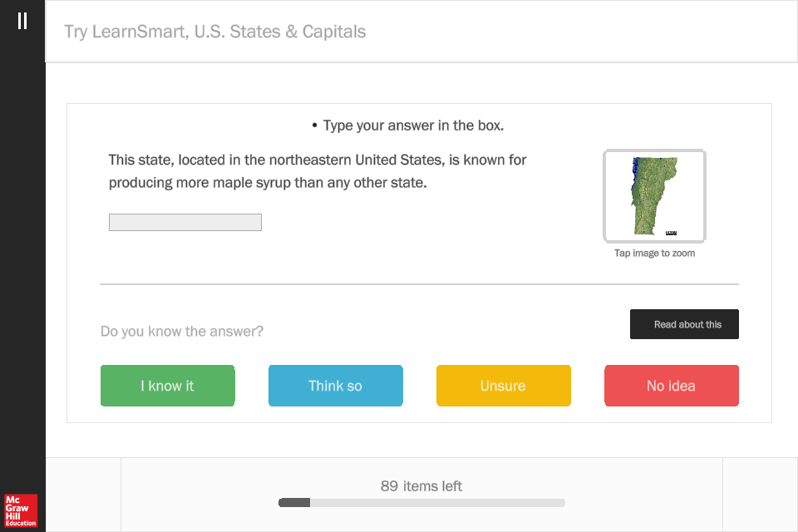Tap the Vermont map image to zoom
The height and width of the screenshot is (532, 798).
point(653,195)
